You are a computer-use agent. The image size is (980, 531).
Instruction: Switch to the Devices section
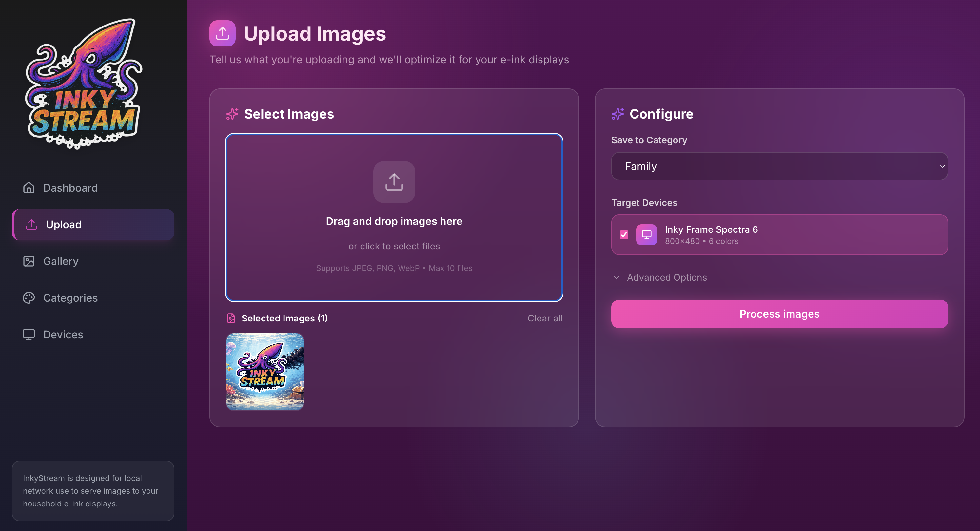tap(63, 334)
